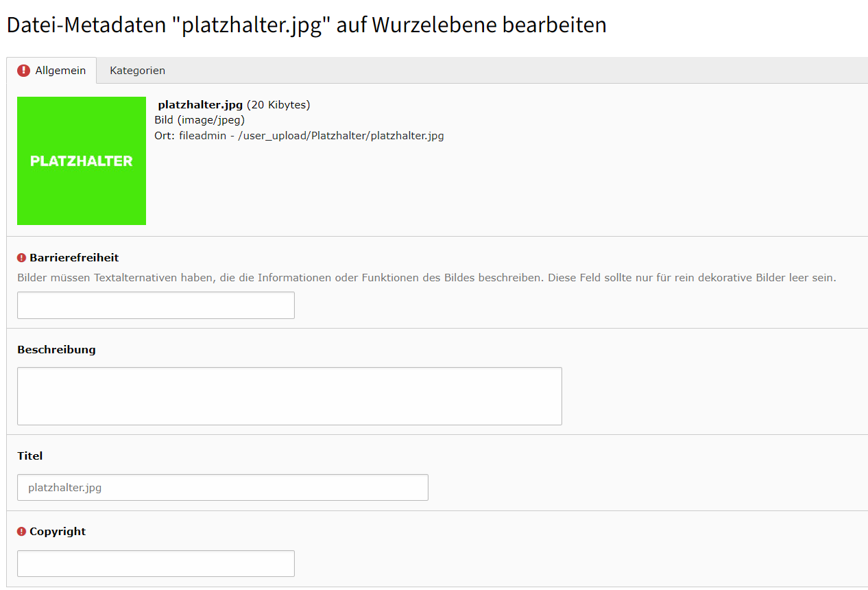Viewport: 868px width, 590px height.
Task: Click inside the Copyright input field
Action: click(156, 563)
